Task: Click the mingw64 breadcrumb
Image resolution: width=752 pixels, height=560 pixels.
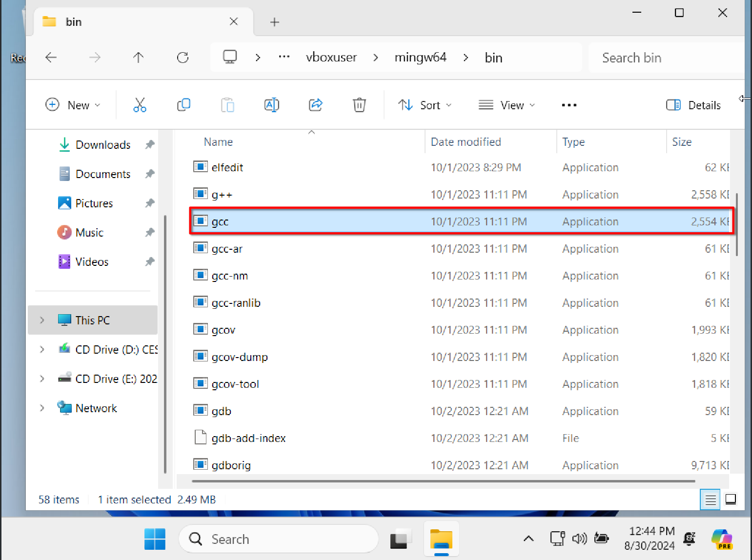Action: pos(420,58)
